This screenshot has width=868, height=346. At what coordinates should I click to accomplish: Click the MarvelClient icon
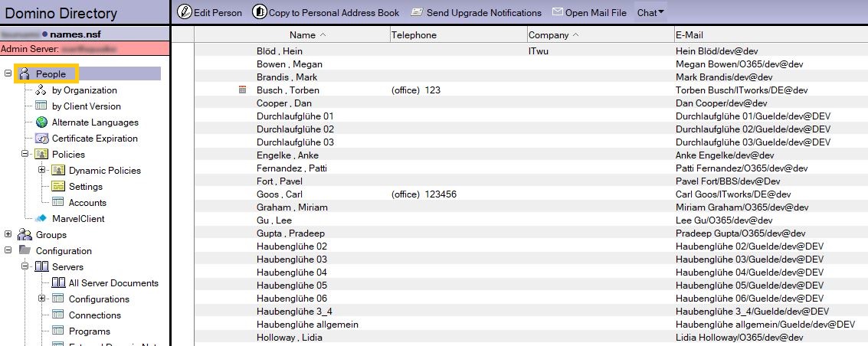(x=41, y=218)
